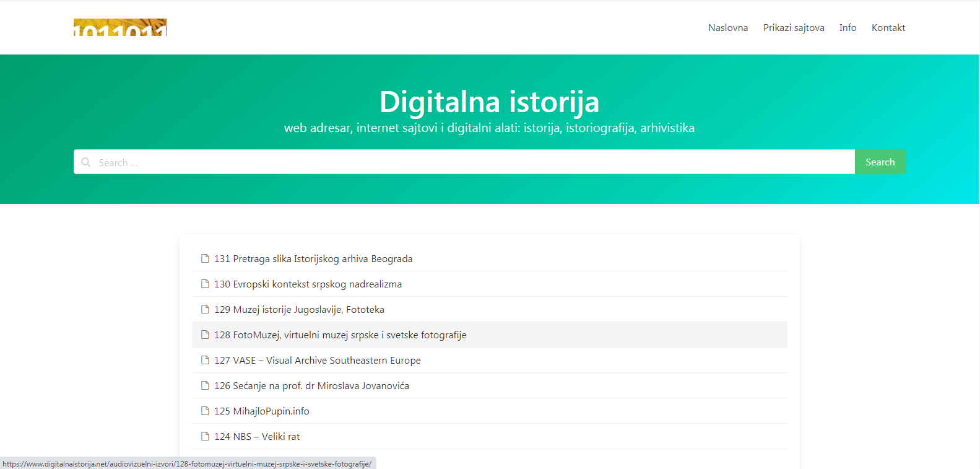The image size is (980, 469).
Task: Focus the Search text field
Action: point(464,162)
